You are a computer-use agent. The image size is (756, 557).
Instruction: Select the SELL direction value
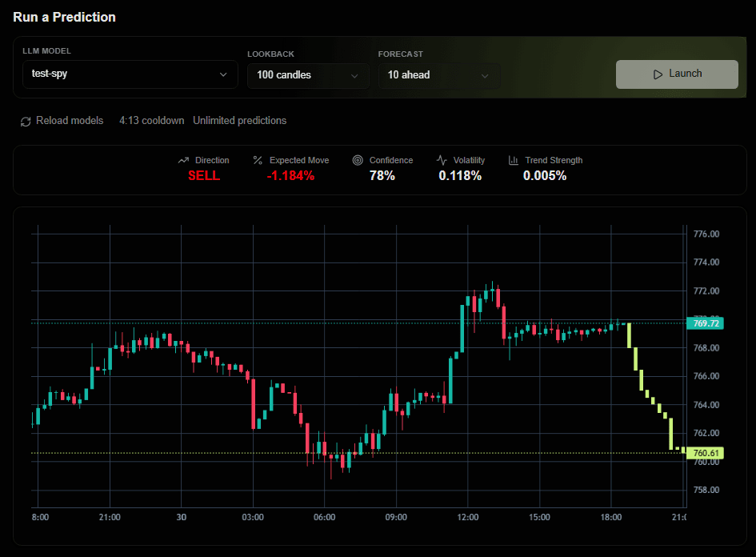click(204, 175)
